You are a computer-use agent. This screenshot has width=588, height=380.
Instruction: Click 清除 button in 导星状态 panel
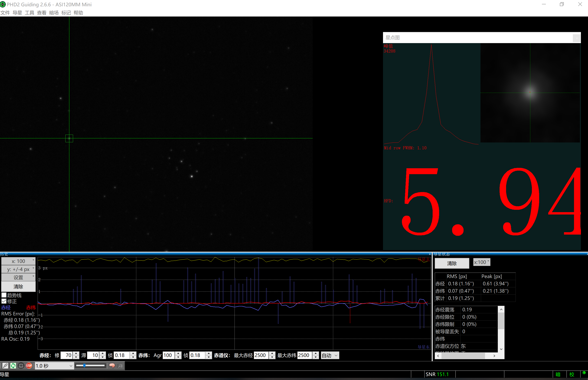click(x=452, y=263)
